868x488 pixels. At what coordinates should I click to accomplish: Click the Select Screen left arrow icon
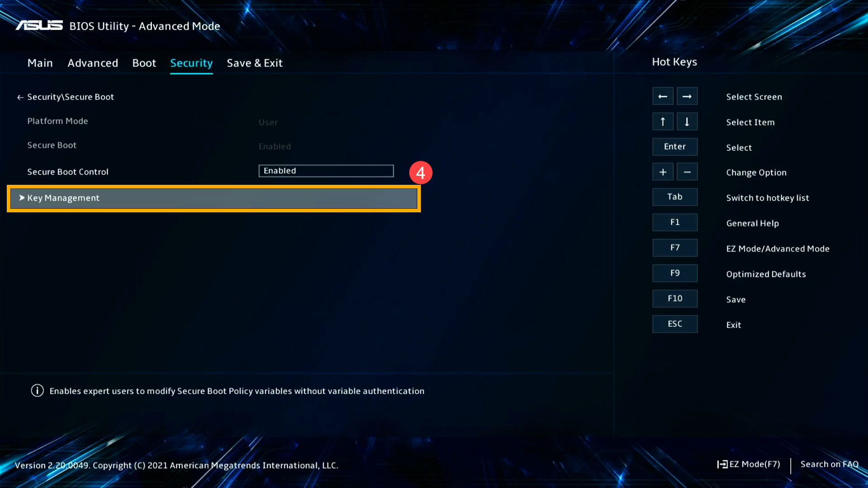[663, 96]
